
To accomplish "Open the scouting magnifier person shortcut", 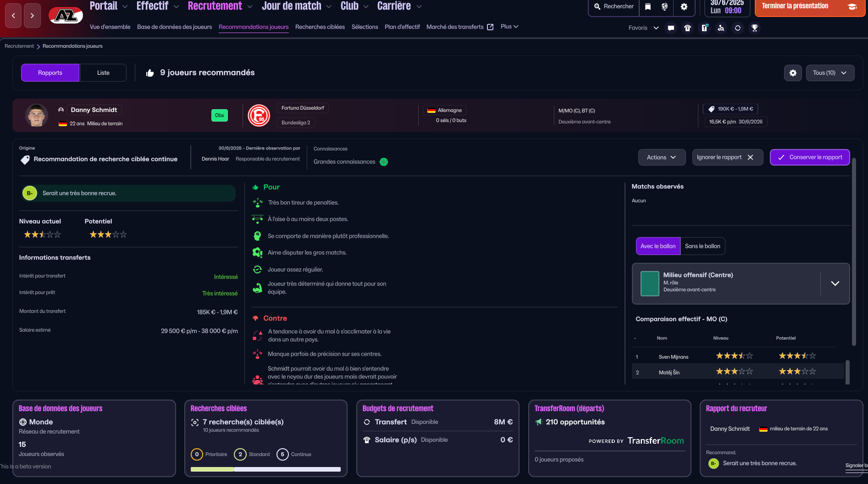I will (721, 28).
